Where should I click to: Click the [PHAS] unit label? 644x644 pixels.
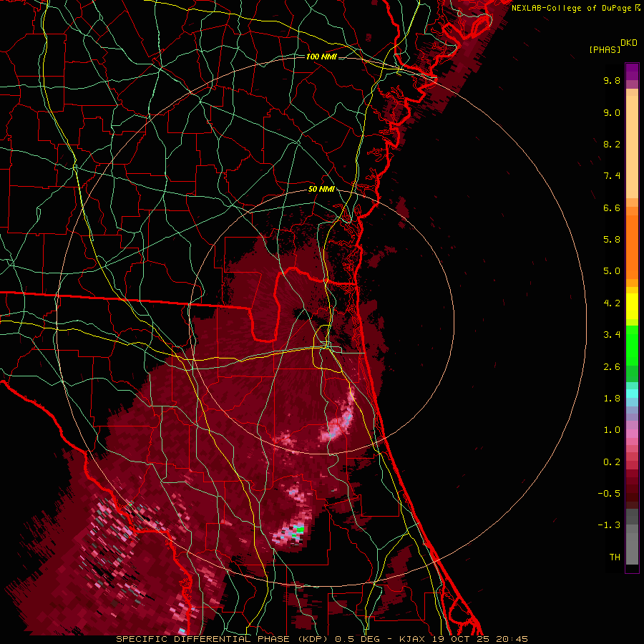click(x=605, y=50)
